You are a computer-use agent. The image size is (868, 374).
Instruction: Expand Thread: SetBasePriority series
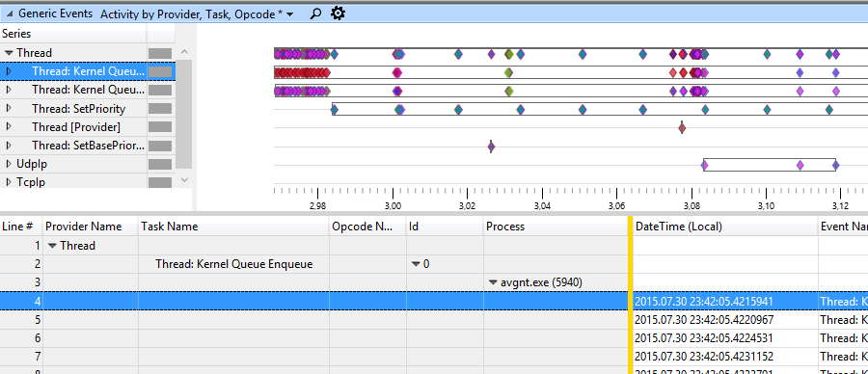point(9,145)
